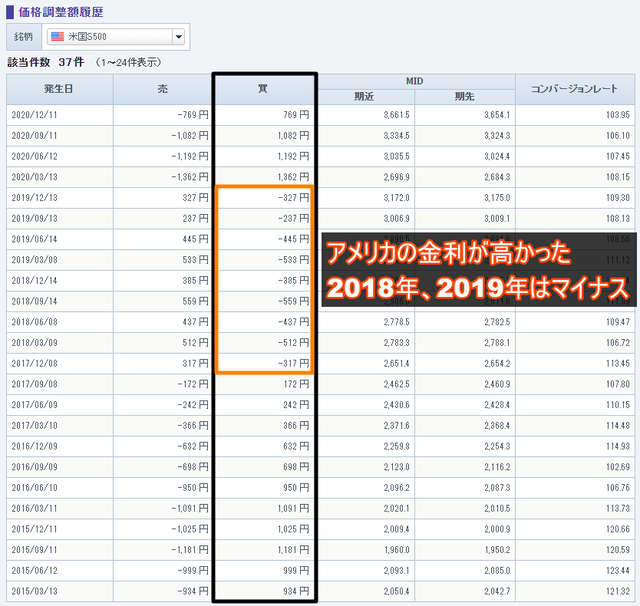Click the 売 column header
The width and height of the screenshot is (640, 606).
162,89
